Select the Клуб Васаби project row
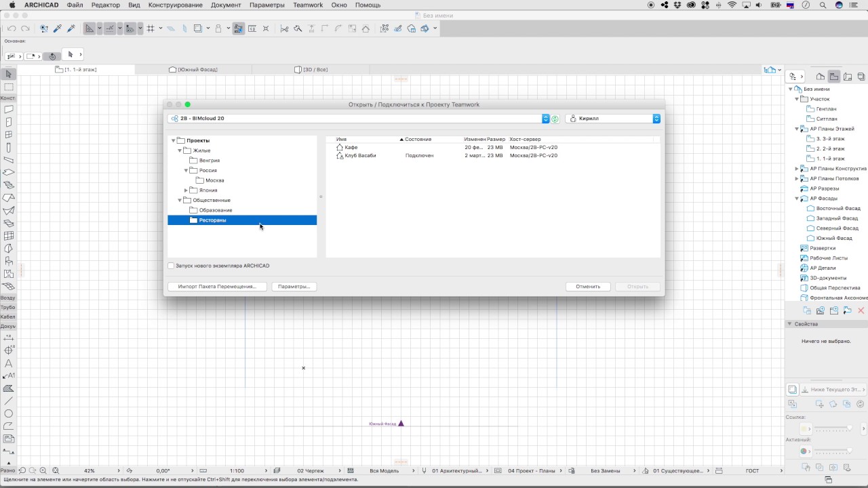Viewport: 868px width, 488px height. click(493, 155)
